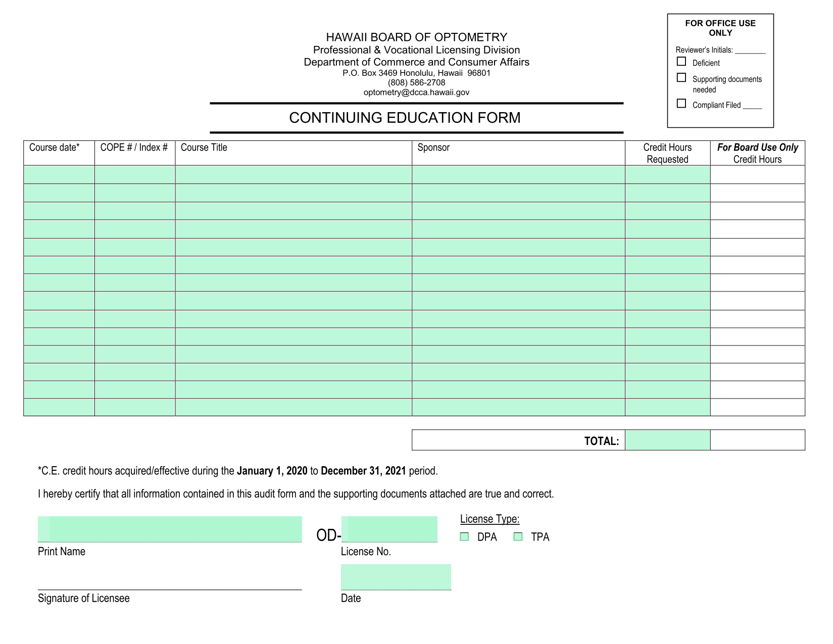Check the DPA license type checkbox

[x=464, y=536]
